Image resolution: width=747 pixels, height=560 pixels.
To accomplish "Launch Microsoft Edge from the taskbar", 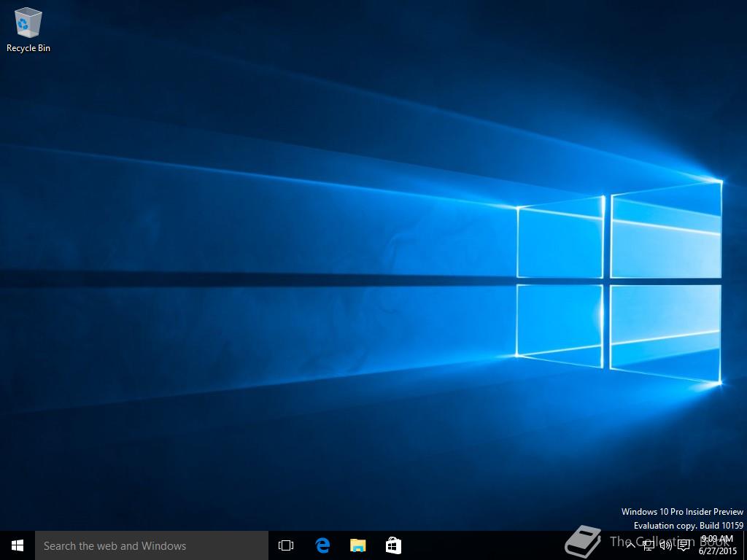I will tap(322, 545).
